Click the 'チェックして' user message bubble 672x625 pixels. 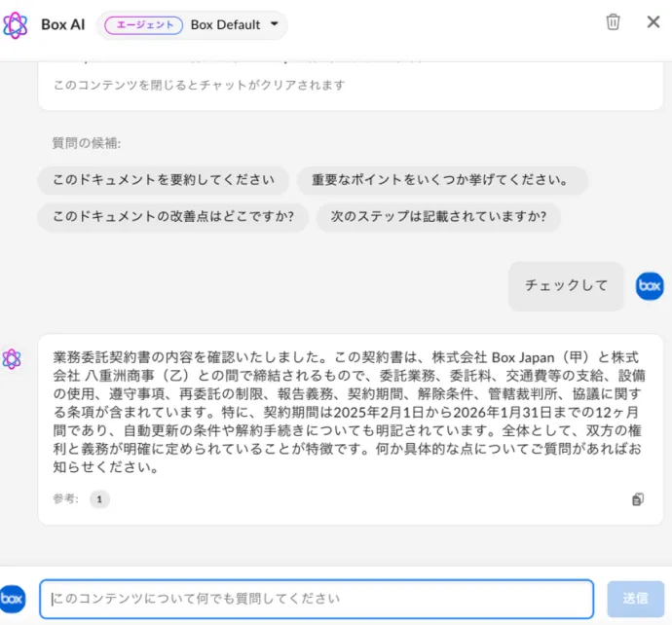pos(566,285)
